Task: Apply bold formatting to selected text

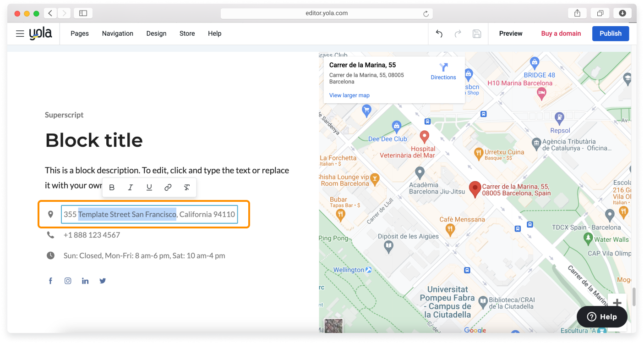Action: click(112, 188)
